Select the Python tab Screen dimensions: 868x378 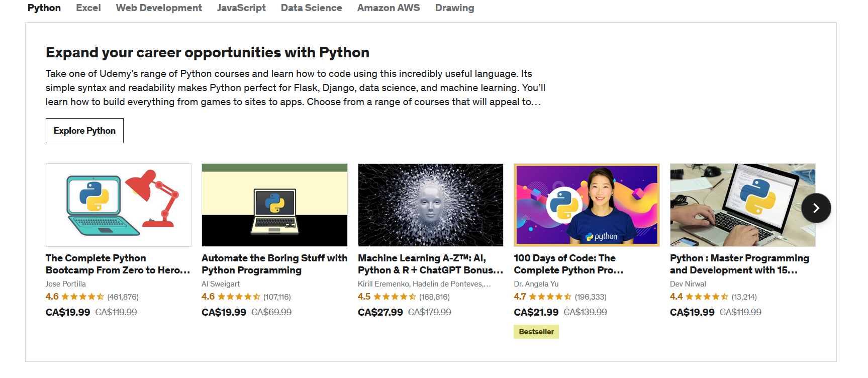[44, 8]
